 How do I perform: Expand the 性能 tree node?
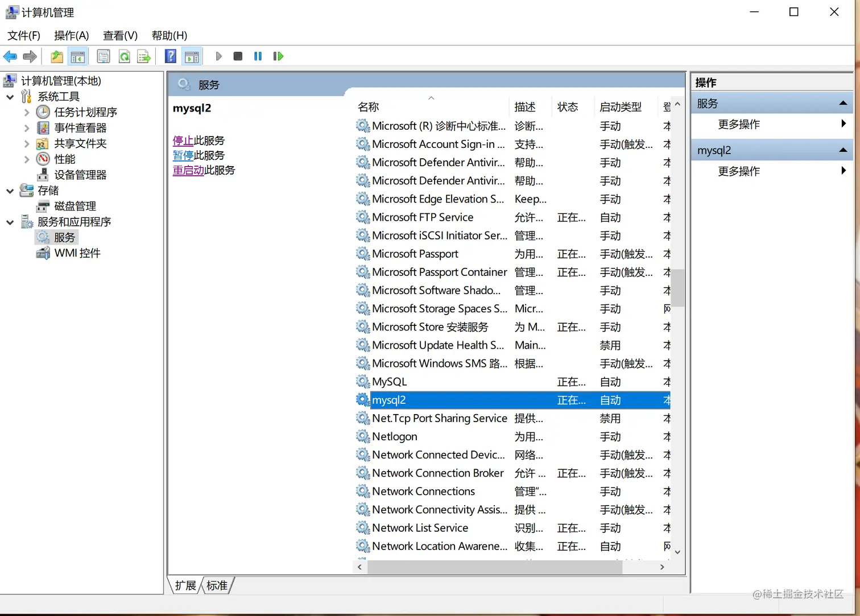[x=27, y=159]
